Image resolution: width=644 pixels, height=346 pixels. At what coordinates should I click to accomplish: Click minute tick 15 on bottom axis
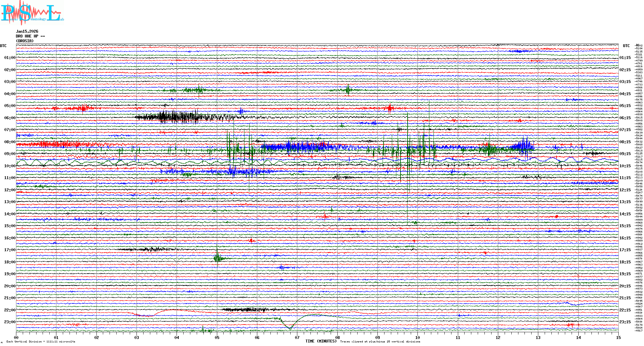coord(618,338)
